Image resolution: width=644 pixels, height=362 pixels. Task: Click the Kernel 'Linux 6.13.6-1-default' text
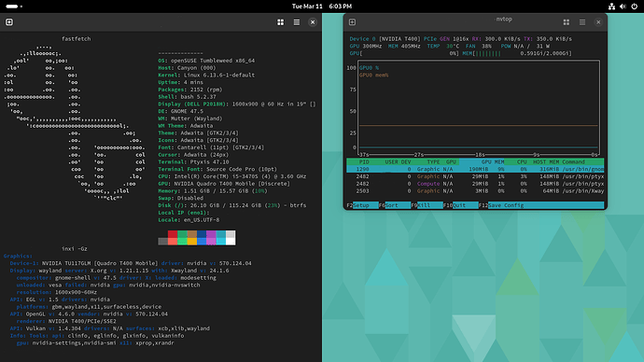[x=219, y=76]
